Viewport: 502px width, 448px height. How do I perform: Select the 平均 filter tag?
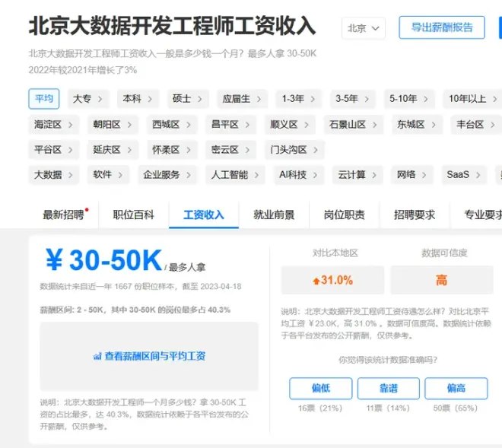coord(43,99)
